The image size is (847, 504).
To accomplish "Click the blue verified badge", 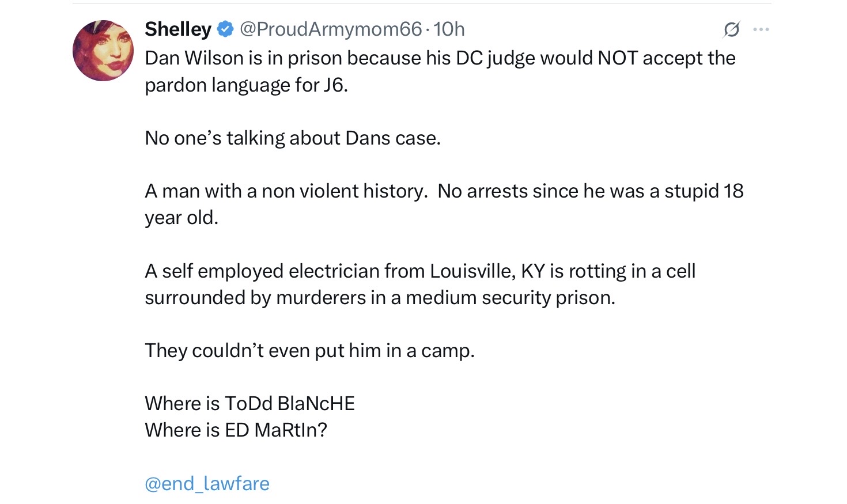I will (225, 29).
